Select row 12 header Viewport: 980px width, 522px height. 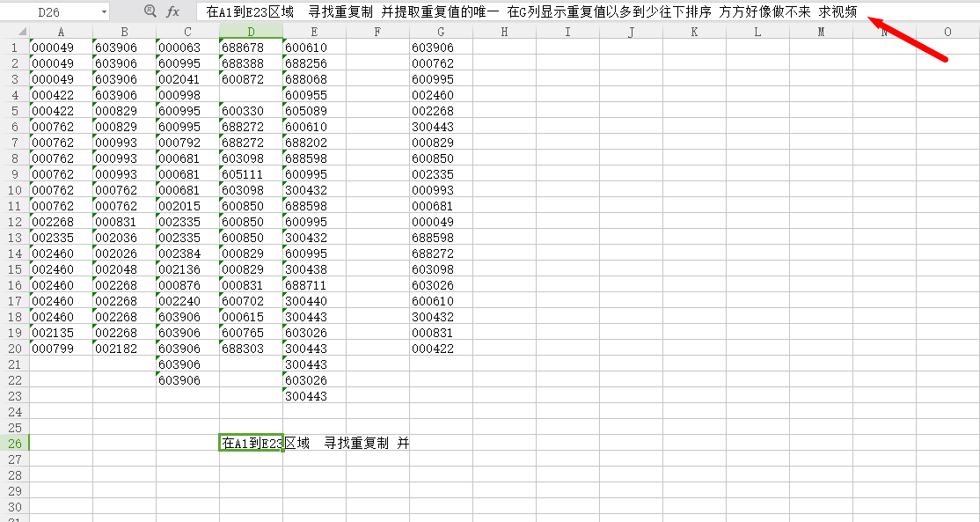pos(15,222)
